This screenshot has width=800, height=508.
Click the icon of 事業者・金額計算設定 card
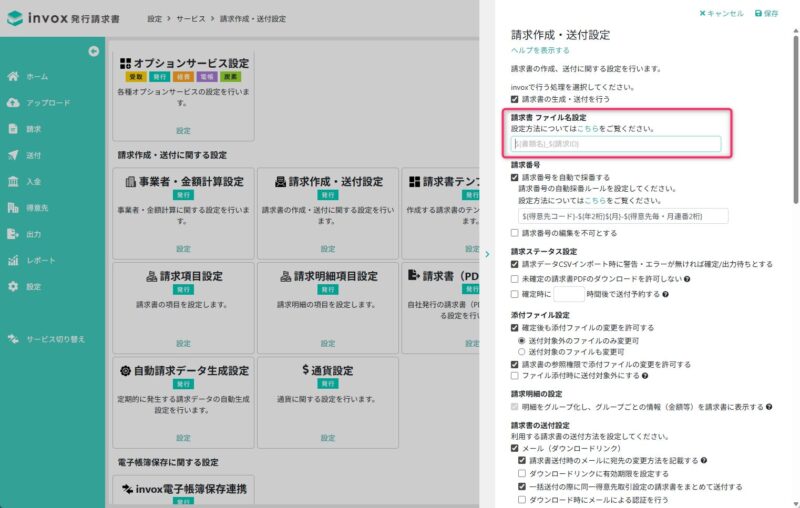(131, 182)
